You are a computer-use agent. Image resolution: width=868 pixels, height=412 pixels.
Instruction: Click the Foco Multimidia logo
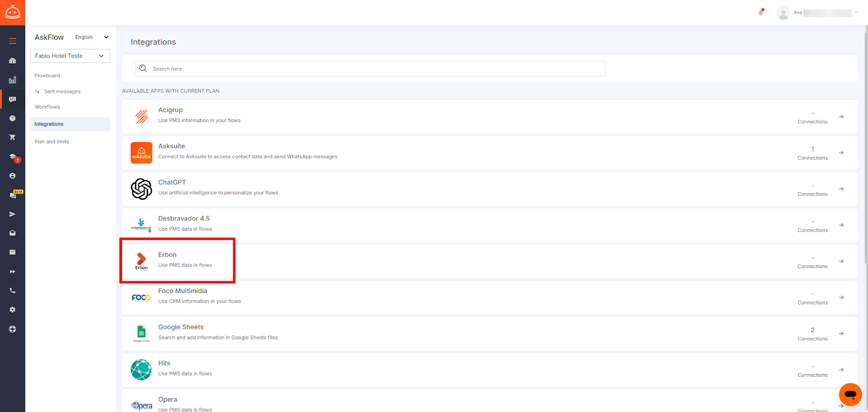142,297
